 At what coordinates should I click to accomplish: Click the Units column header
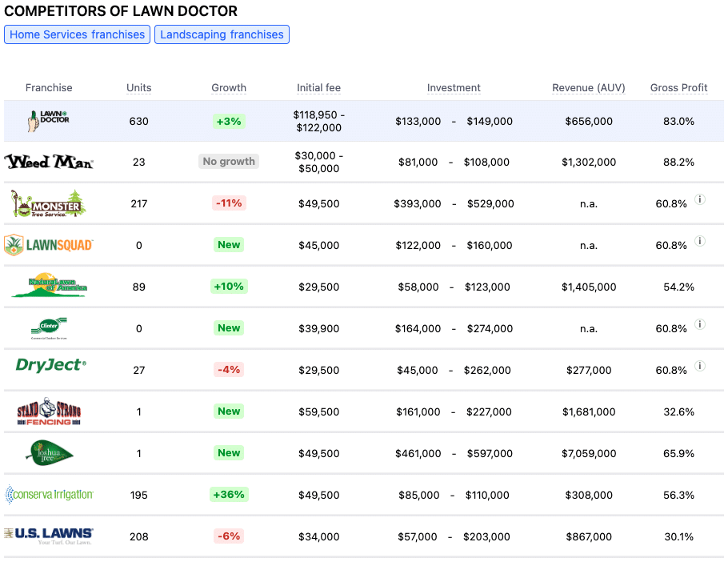tap(139, 88)
